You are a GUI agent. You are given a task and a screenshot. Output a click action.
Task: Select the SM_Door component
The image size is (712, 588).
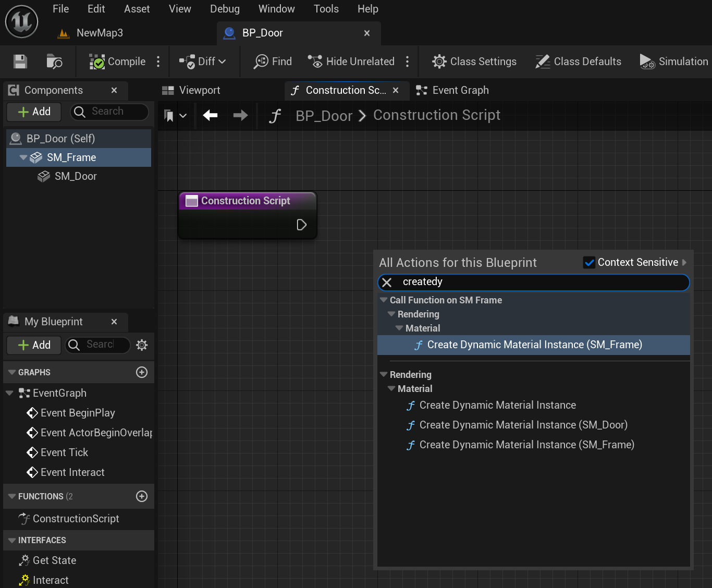coord(76,176)
